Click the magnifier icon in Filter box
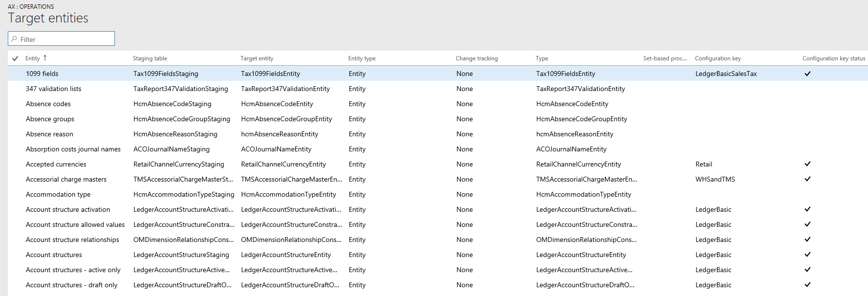868x296 pixels. tap(14, 39)
